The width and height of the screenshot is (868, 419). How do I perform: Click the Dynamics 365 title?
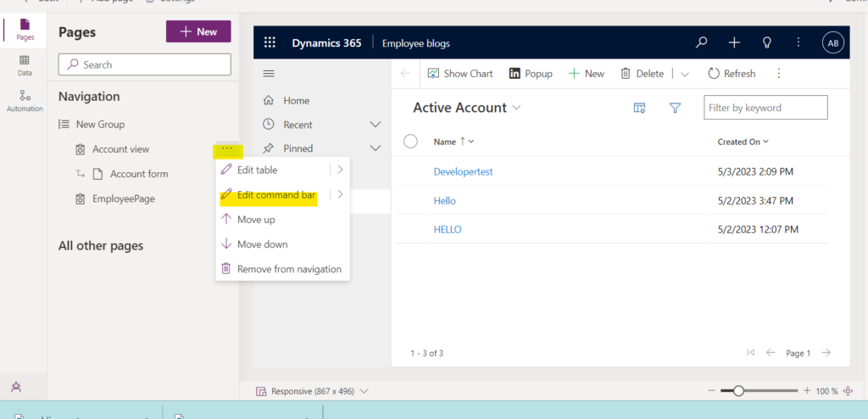pyautogui.click(x=326, y=43)
